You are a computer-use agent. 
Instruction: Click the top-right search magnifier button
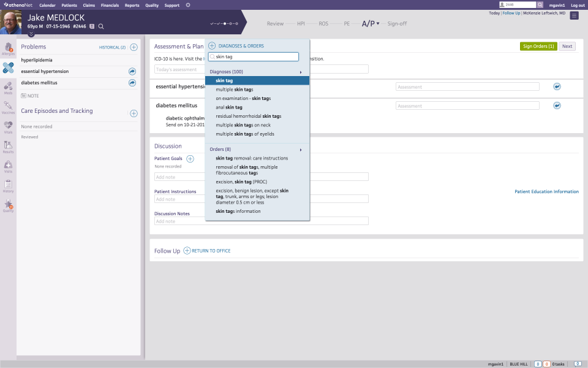540,4
